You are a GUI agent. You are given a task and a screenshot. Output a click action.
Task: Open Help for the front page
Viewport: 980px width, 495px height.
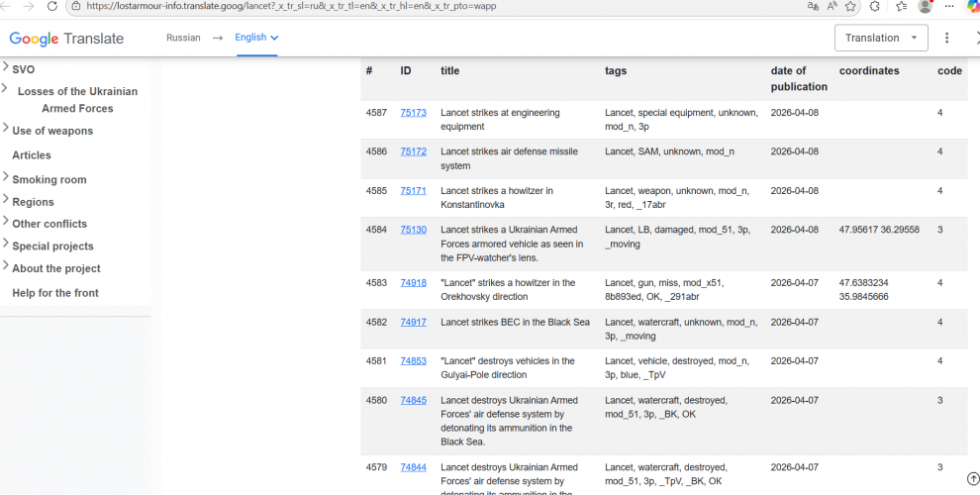[x=55, y=293]
